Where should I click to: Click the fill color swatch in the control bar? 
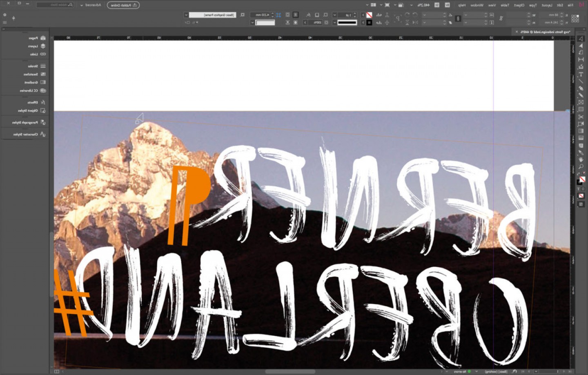pyautogui.click(x=369, y=15)
